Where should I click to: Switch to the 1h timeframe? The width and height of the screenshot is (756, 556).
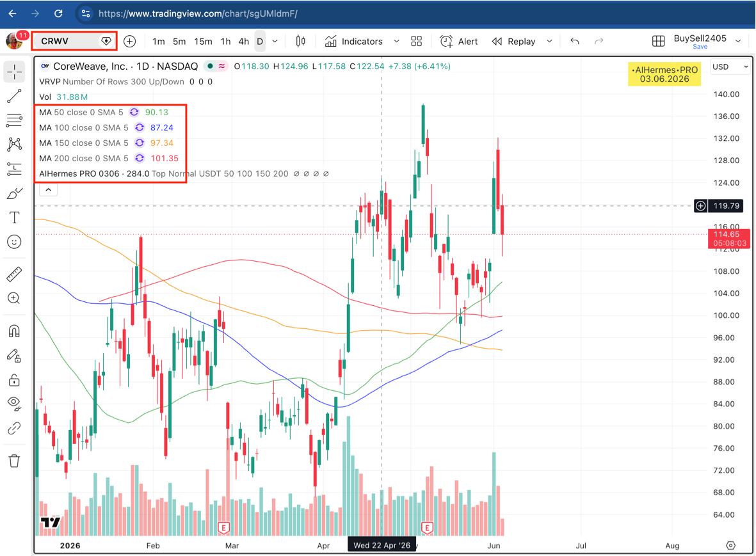225,42
